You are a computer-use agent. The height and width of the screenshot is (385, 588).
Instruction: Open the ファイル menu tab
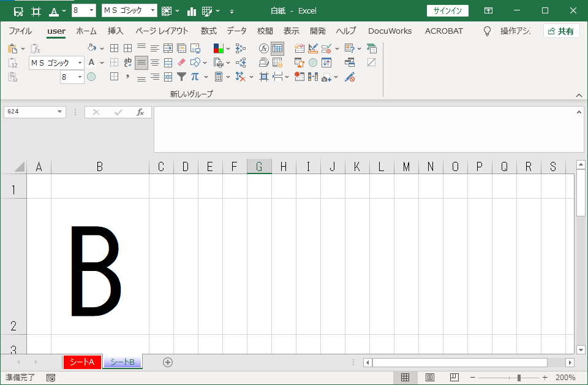(x=20, y=31)
